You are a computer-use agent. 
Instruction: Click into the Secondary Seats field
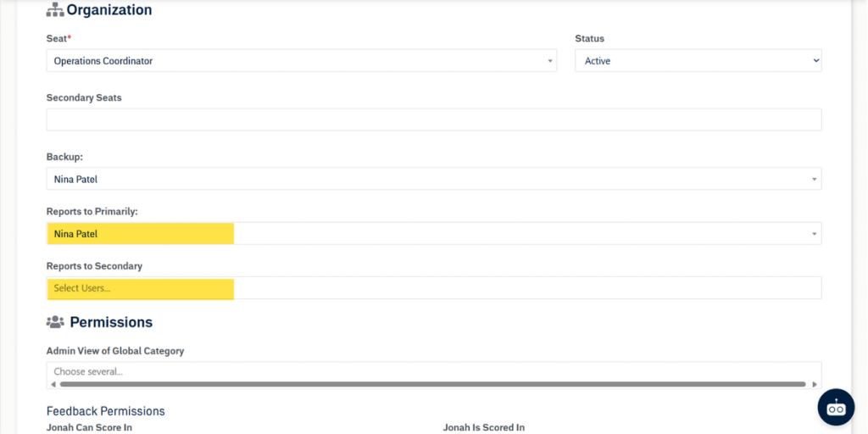click(433, 120)
